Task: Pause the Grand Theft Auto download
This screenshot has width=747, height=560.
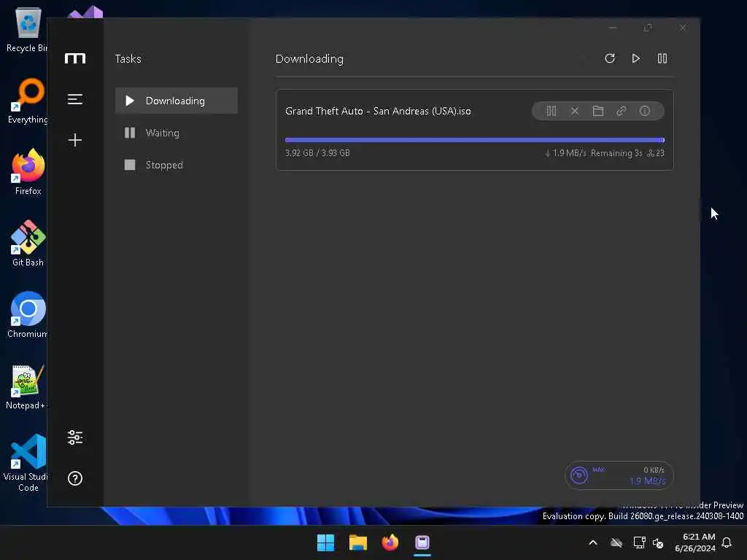Action: [551, 111]
